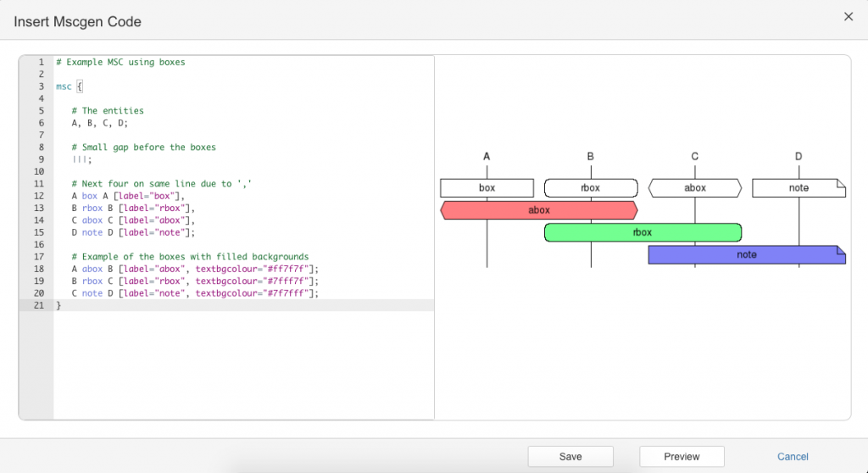Click code line with textbgcolour="#ff7f7f"
The image size is (868, 473).
196,270
